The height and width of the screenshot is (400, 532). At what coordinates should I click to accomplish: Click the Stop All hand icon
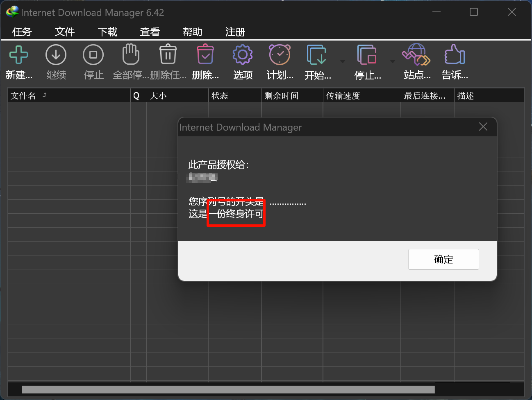click(x=131, y=54)
